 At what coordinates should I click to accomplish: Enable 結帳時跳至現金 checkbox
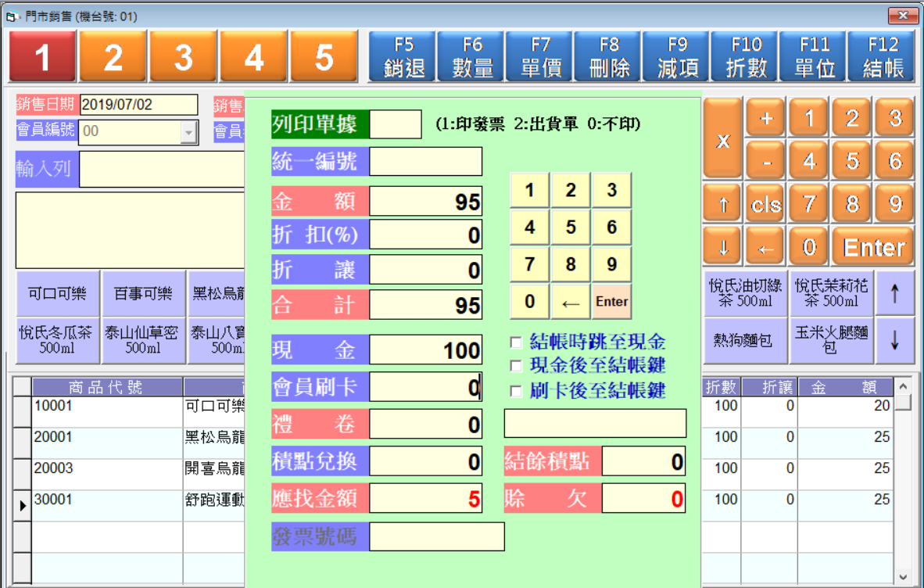pos(515,342)
